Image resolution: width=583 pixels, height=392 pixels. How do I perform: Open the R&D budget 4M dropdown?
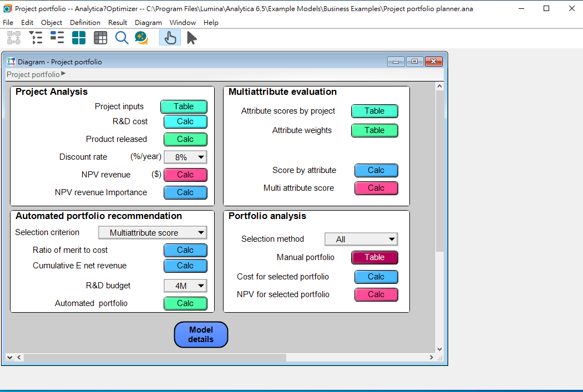185,286
